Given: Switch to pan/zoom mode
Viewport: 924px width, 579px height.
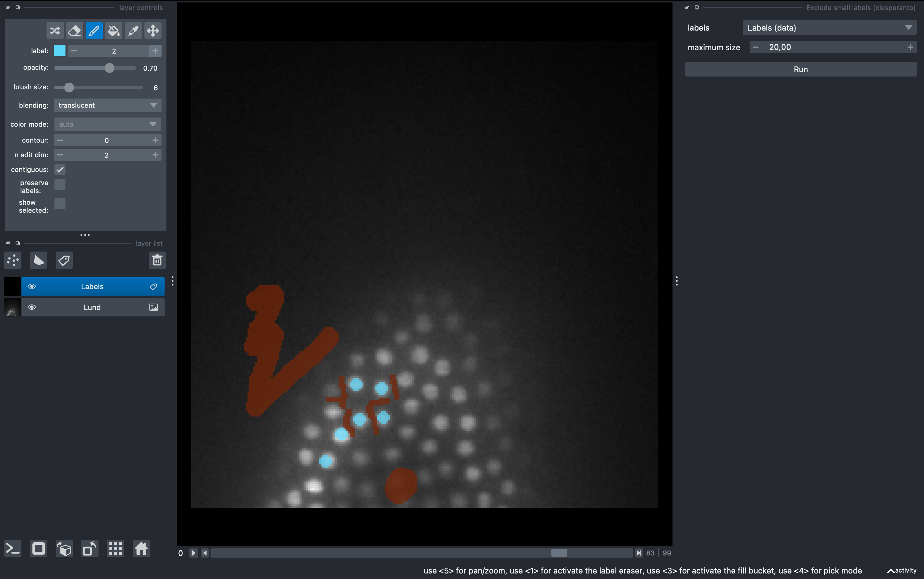Looking at the screenshot, I should (153, 31).
